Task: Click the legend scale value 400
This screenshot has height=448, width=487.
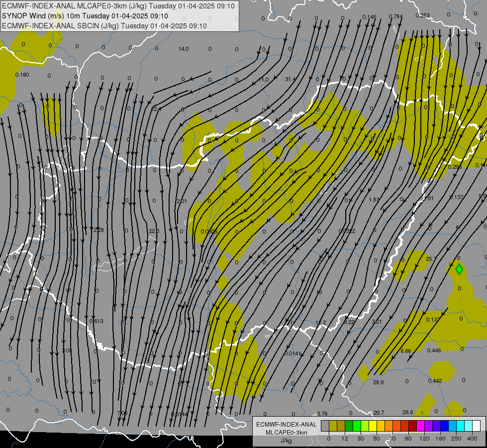Action: tap(472, 439)
